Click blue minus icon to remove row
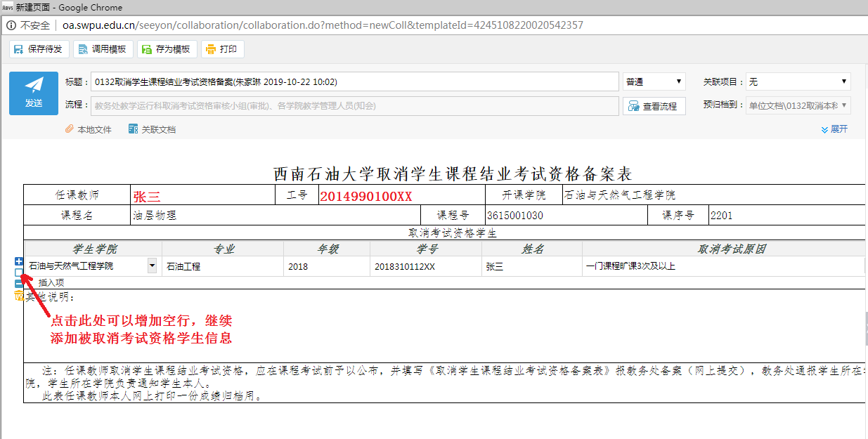 (19, 283)
